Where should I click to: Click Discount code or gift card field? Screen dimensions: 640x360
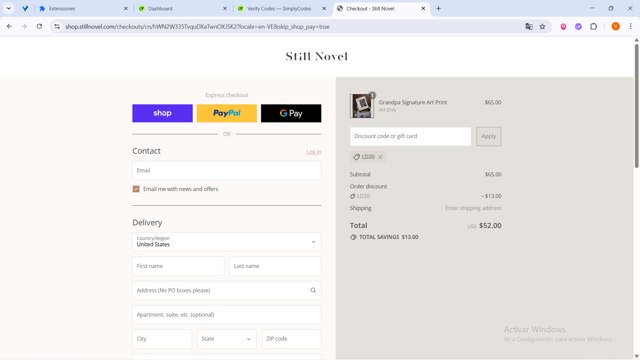410,136
